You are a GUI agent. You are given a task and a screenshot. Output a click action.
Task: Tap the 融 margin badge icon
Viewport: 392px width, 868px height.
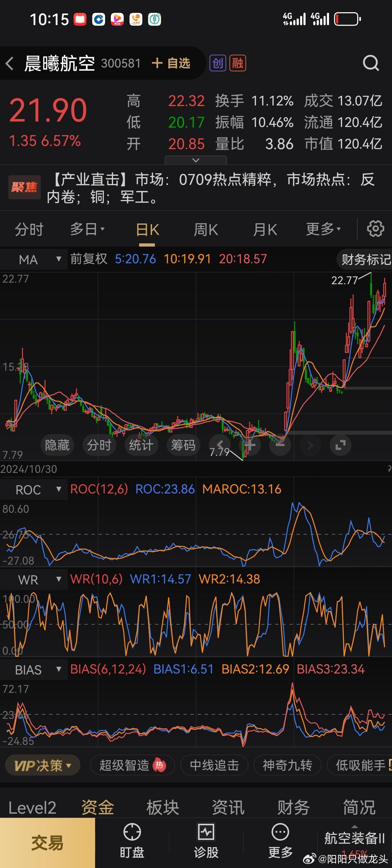[238, 63]
